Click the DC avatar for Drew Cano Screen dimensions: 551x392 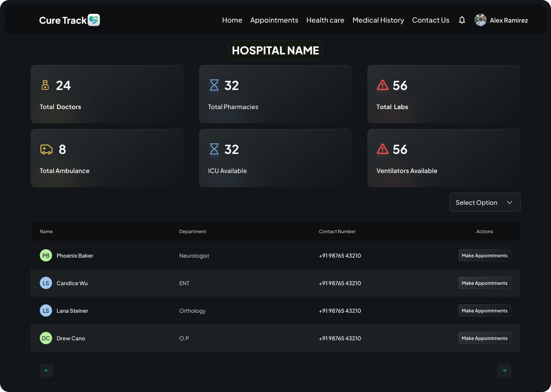(x=46, y=338)
